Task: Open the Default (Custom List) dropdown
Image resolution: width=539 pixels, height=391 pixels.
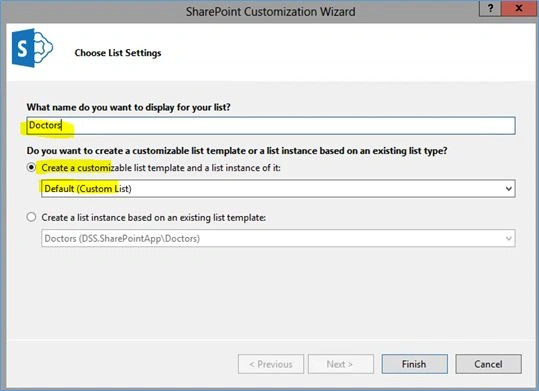Action: [x=278, y=188]
